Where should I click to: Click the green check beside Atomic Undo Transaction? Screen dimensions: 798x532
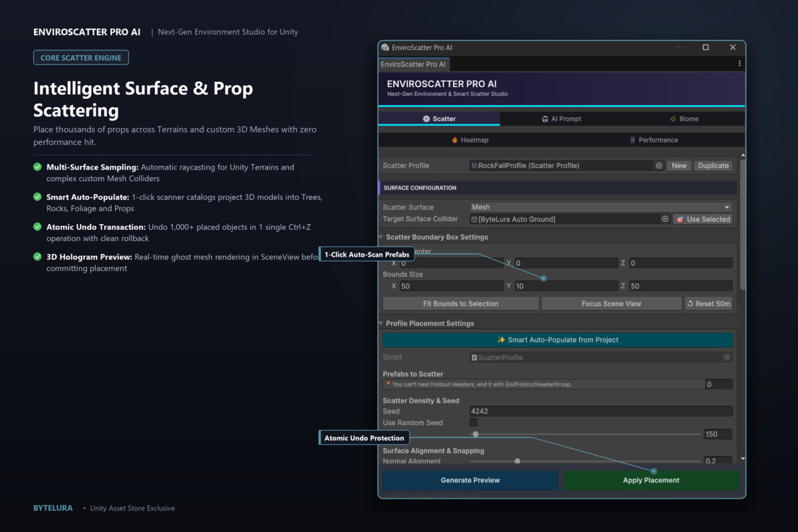(37, 227)
